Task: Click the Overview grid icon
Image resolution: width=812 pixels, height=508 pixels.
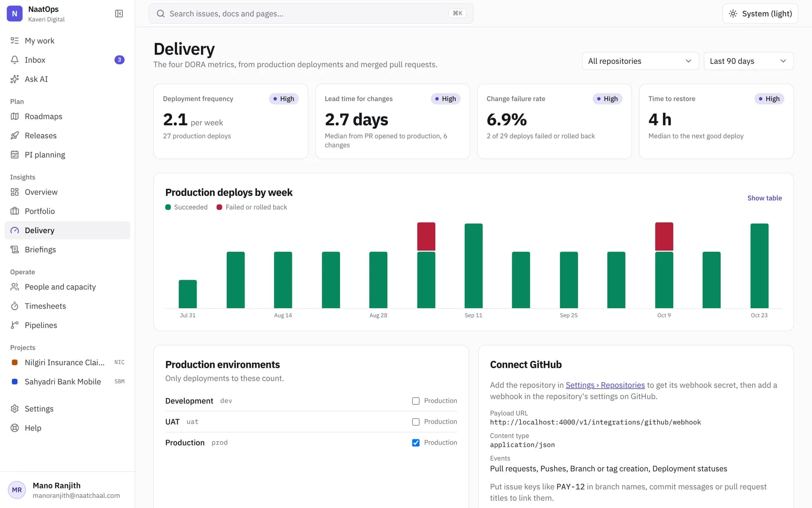Action: point(15,192)
